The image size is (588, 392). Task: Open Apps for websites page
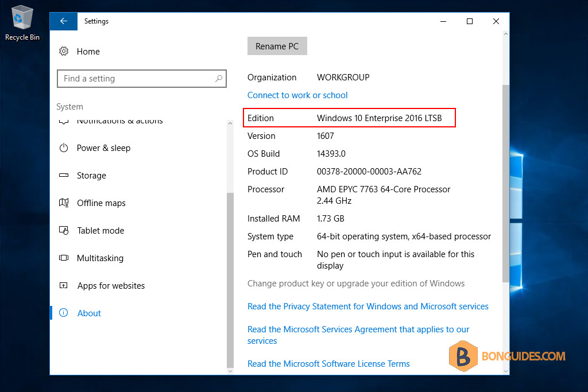(x=111, y=286)
